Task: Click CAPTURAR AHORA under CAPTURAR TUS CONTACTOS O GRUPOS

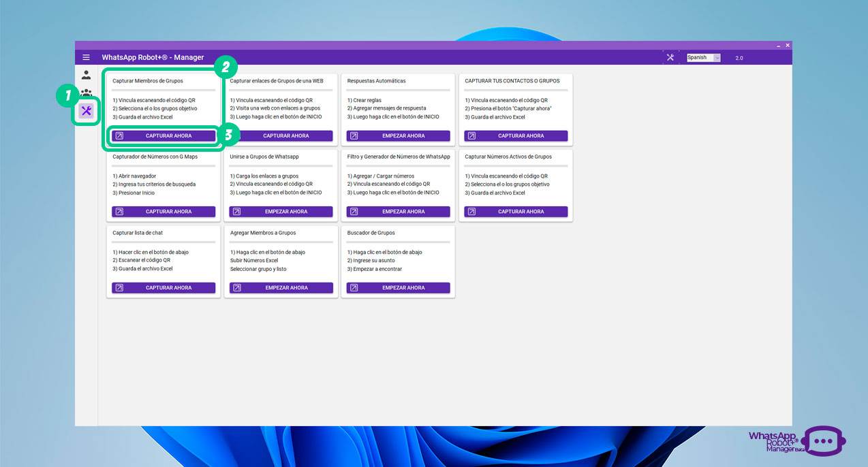Action: pos(516,135)
